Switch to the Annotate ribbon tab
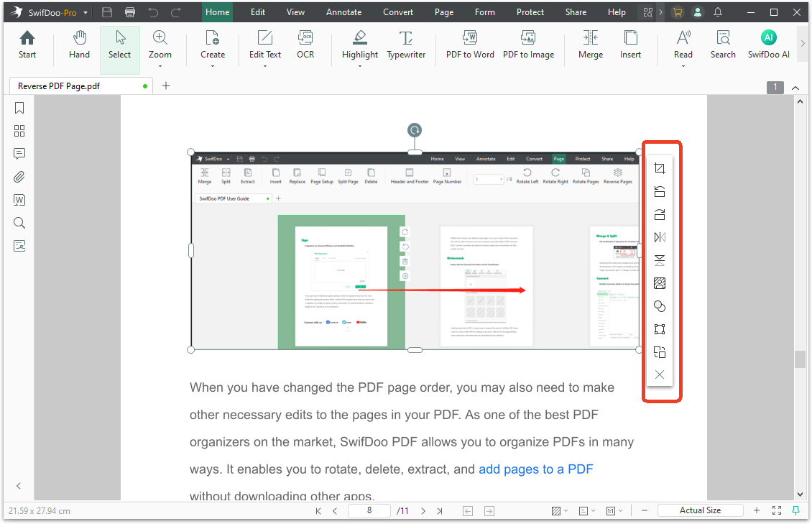812x524 pixels. click(x=344, y=12)
